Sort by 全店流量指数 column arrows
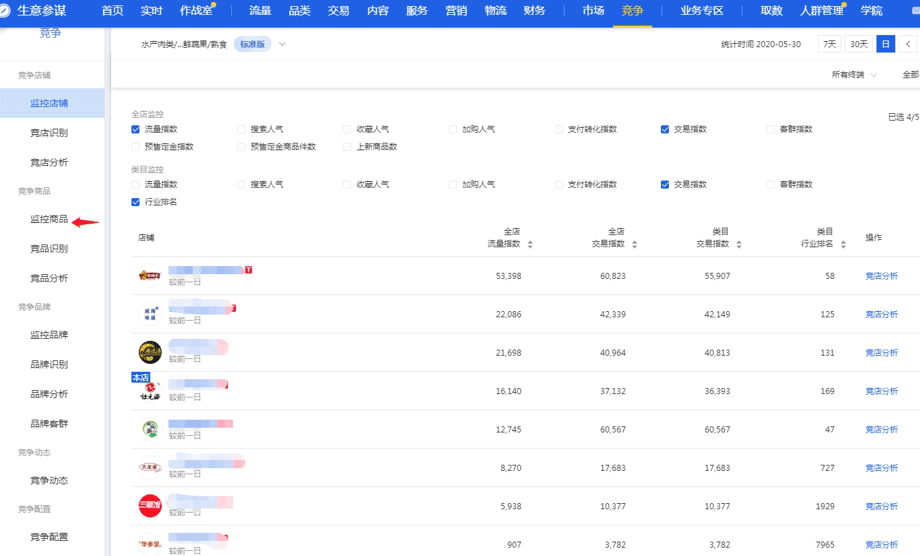This screenshot has height=556, width=920. click(x=530, y=244)
